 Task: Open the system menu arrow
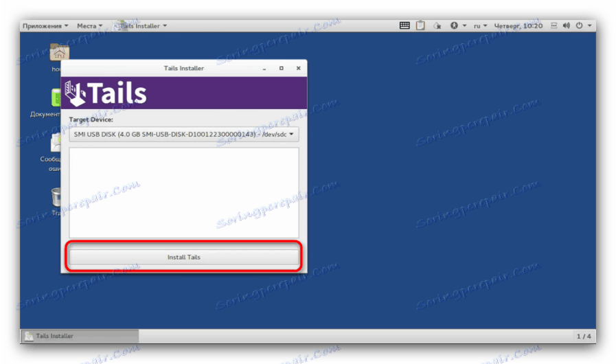point(589,26)
